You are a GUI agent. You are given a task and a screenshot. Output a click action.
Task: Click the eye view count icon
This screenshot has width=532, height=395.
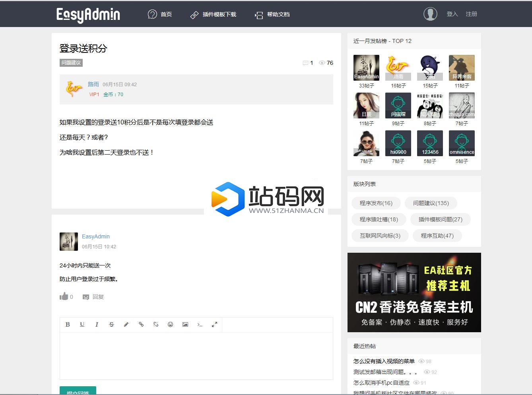322,63
